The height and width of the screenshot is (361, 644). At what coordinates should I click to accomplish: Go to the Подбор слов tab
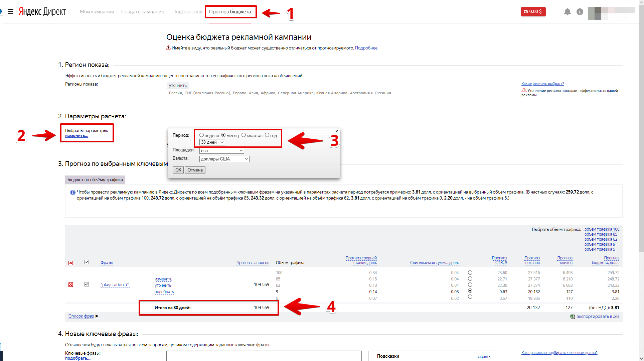coord(187,12)
